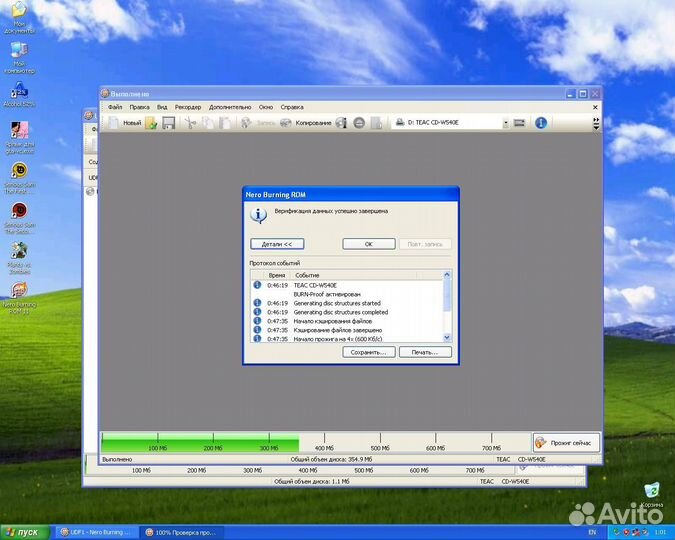Click the Save floppy disk toolbar icon

tap(169, 123)
